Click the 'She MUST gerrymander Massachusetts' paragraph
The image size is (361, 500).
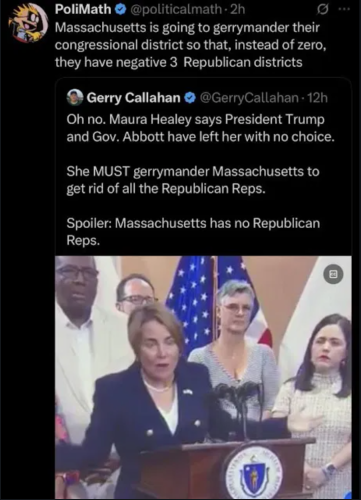[193, 180]
